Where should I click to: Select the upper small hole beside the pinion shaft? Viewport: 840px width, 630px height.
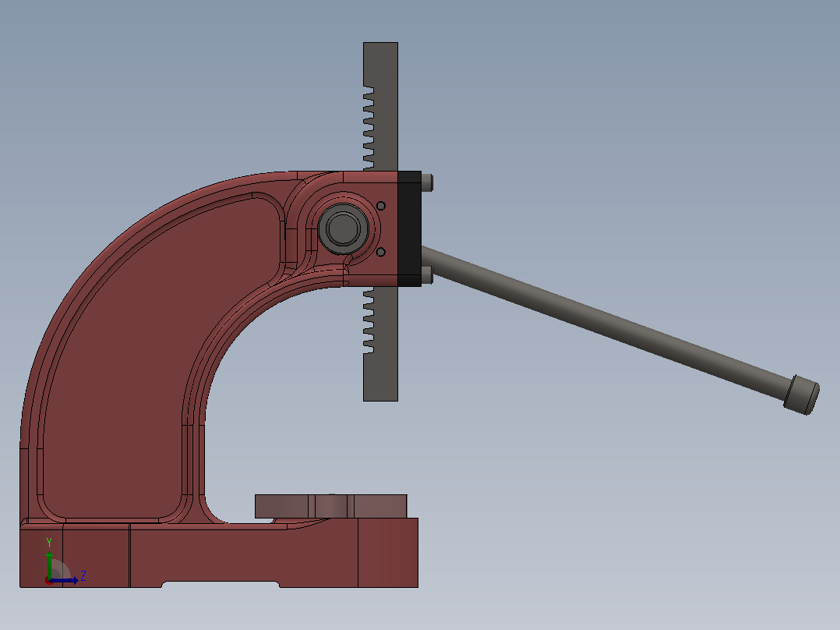(x=381, y=206)
